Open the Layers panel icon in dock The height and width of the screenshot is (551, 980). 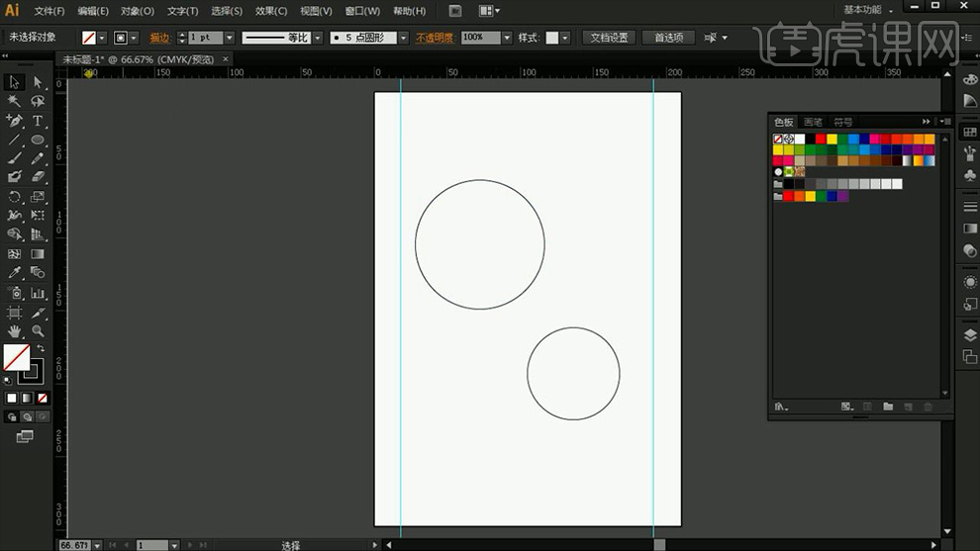(969, 334)
